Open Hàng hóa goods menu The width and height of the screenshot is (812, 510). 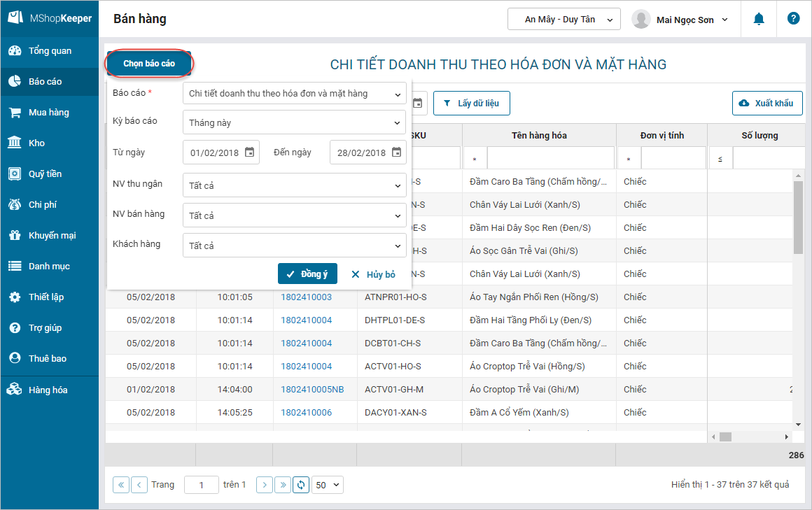(x=49, y=390)
